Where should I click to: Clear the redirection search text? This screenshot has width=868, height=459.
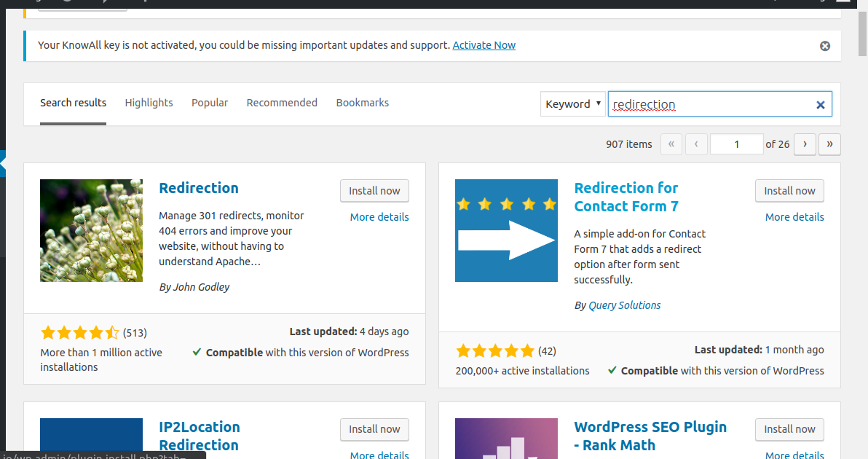click(821, 105)
